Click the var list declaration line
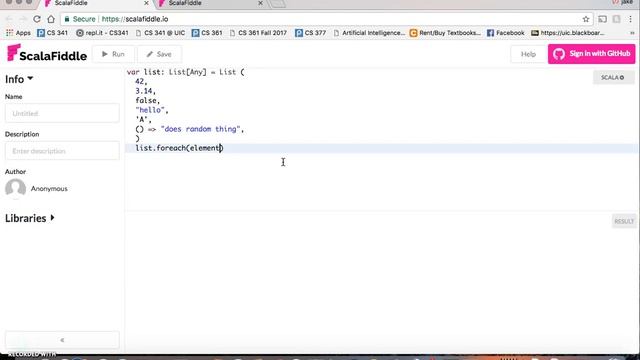 186,72
